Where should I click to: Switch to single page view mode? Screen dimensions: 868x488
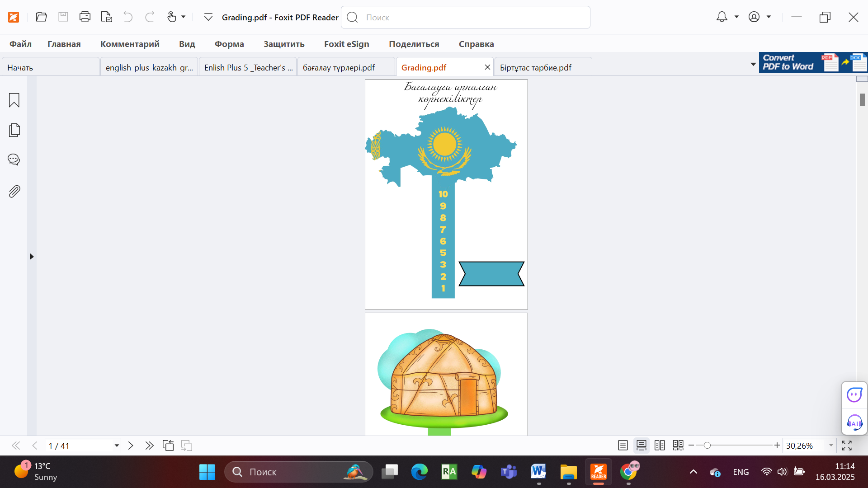point(623,446)
